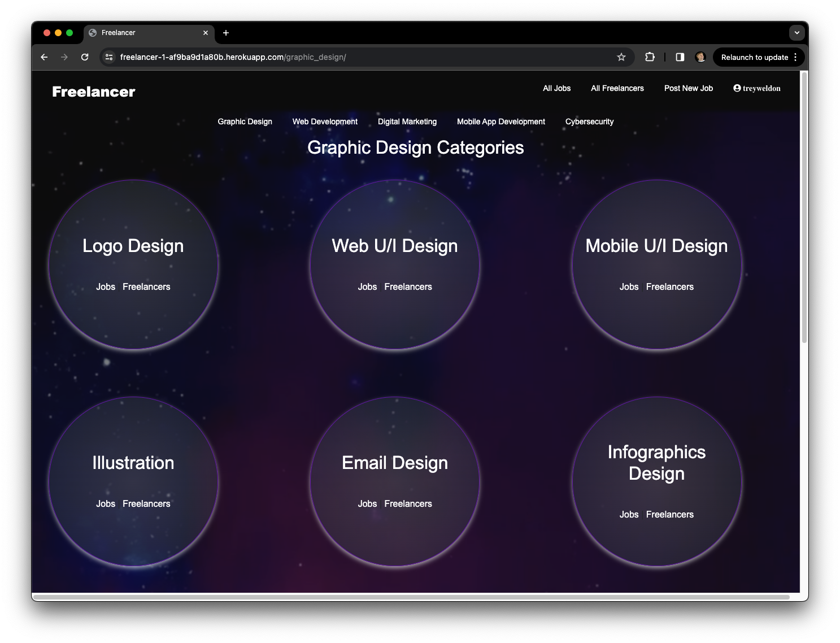Screen dimensions: 840x643
Task: Click the Mobile U/I Design heading
Action: coord(656,246)
